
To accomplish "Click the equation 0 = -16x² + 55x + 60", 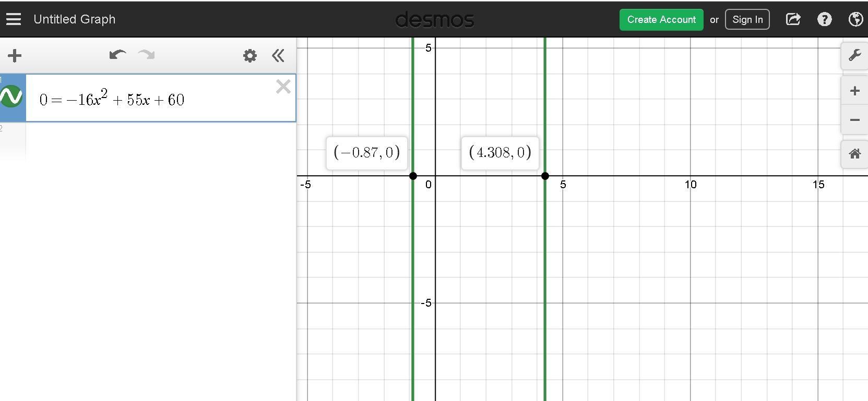I will [112, 99].
